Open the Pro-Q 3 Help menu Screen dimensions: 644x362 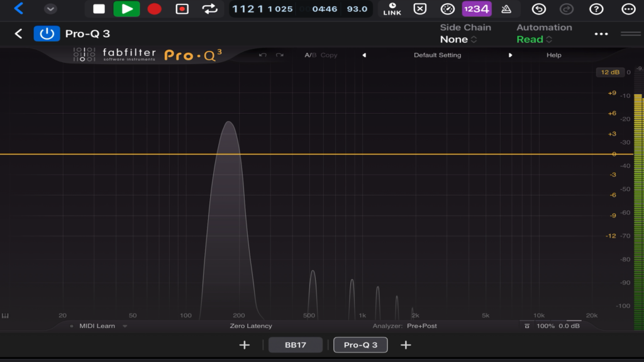click(x=553, y=55)
